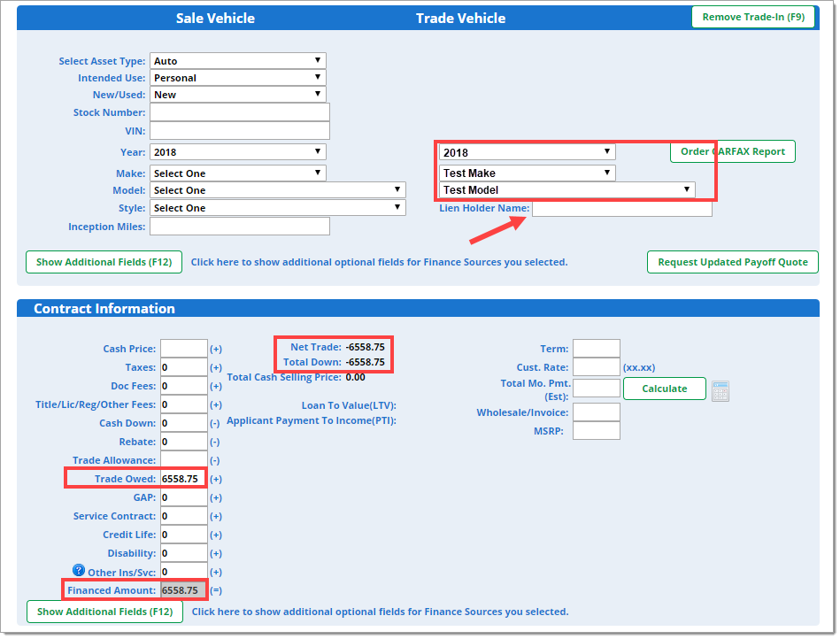Click the help icon beside Other Ins/Svc
Image resolution: width=840 pixels, height=639 pixels.
coord(79,572)
